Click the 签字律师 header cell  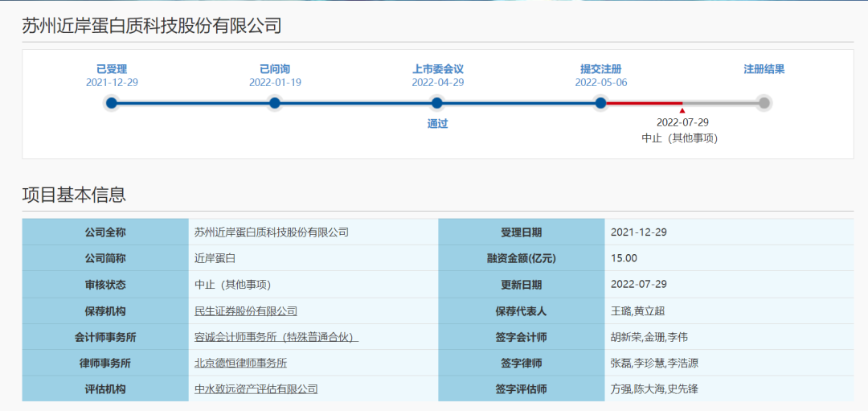[522, 364]
